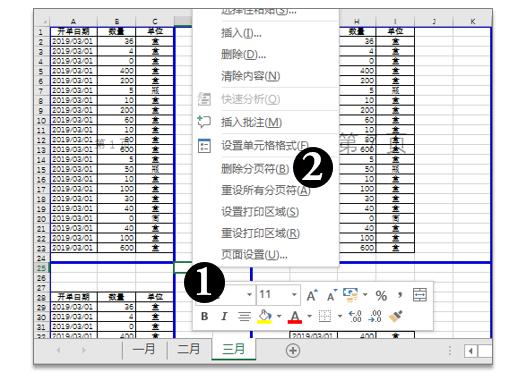
Task: Switch to the 二月 sheet tab
Action: (189, 349)
